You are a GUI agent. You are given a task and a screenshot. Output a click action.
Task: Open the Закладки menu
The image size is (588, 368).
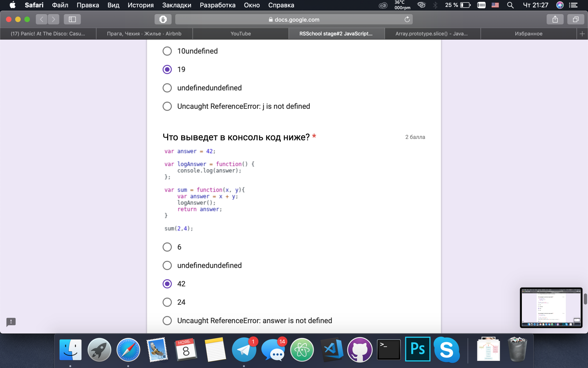(176, 5)
